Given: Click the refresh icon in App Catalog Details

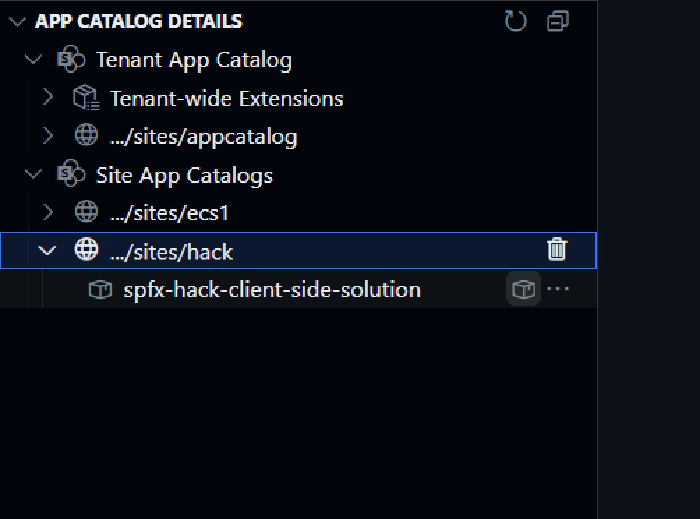Looking at the screenshot, I should click(x=515, y=21).
